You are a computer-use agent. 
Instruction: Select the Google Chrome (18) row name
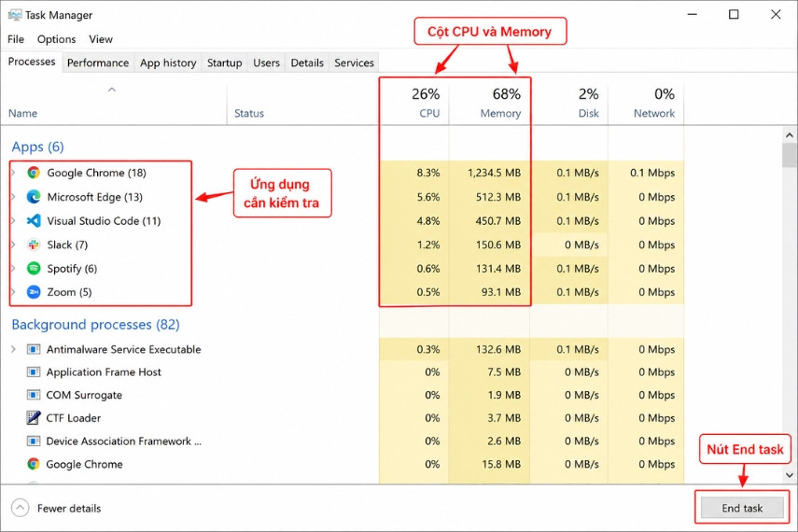click(x=97, y=173)
